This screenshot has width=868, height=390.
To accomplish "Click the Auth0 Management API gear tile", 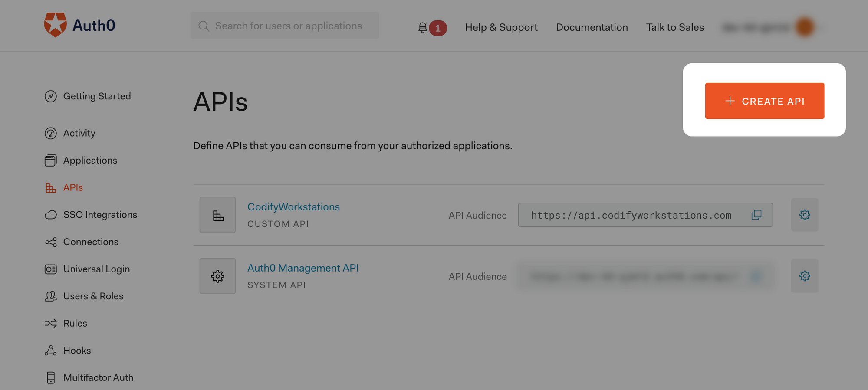I will [x=217, y=276].
